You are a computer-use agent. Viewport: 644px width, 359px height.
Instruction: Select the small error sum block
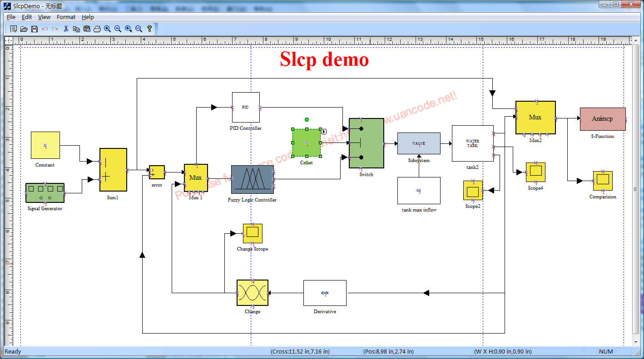(x=157, y=172)
